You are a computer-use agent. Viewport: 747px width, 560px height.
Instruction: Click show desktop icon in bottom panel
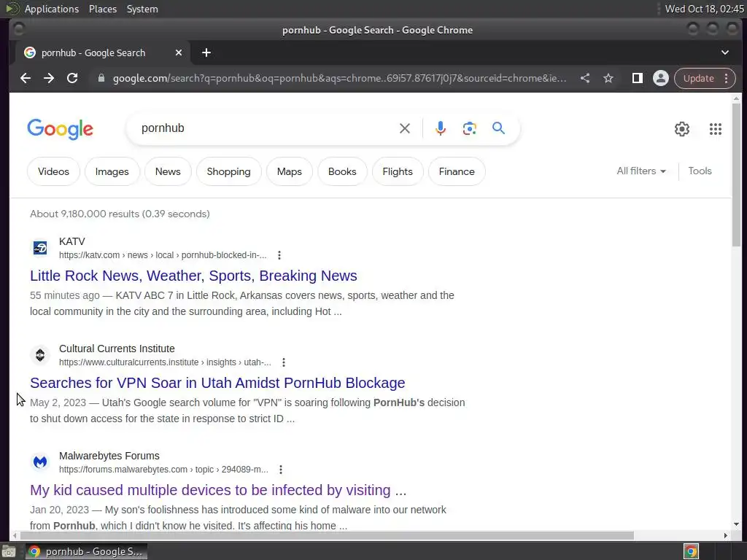coord(9,551)
